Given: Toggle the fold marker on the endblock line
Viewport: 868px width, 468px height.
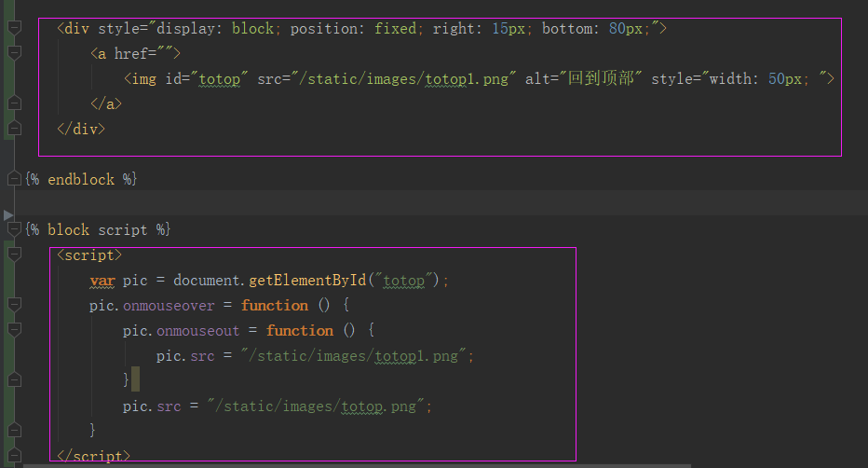Looking at the screenshot, I should pos(13,178).
